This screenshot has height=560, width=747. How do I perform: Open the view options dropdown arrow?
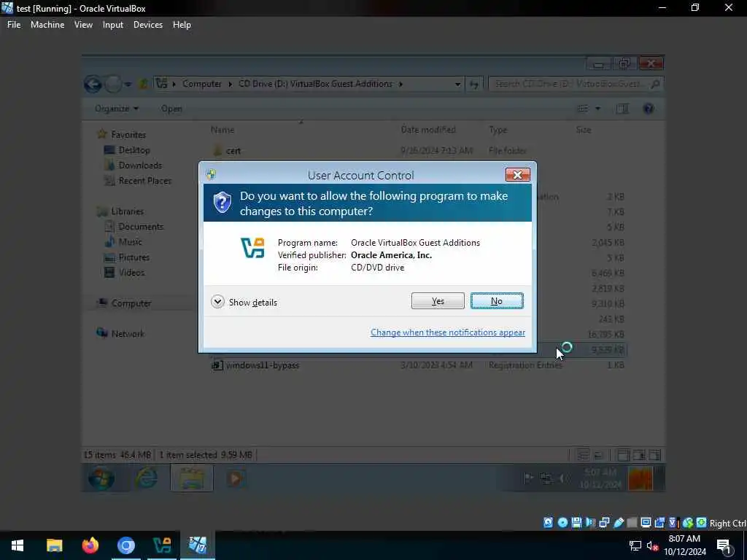(597, 109)
